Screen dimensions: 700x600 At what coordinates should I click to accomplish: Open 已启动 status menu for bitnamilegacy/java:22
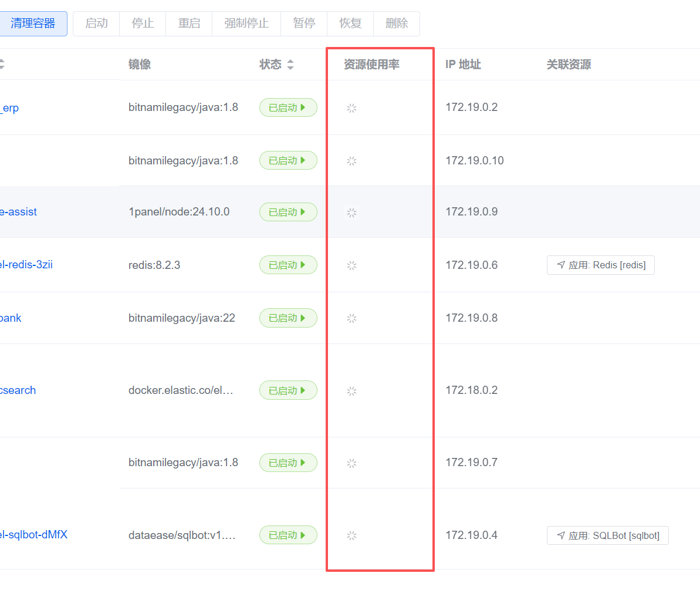[288, 318]
